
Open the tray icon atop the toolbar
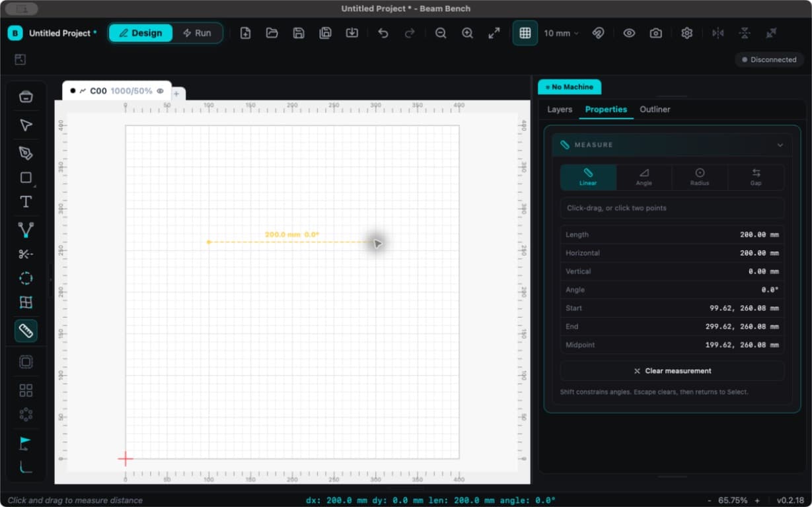26,97
